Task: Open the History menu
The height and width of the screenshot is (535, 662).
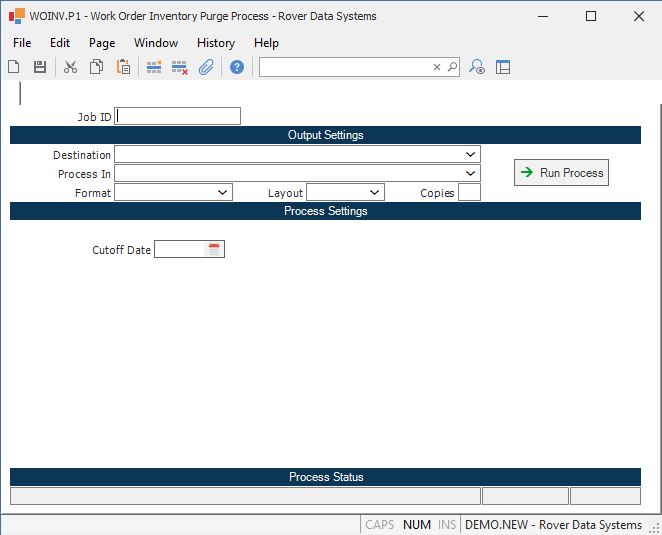Action: click(x=215, y=43)
